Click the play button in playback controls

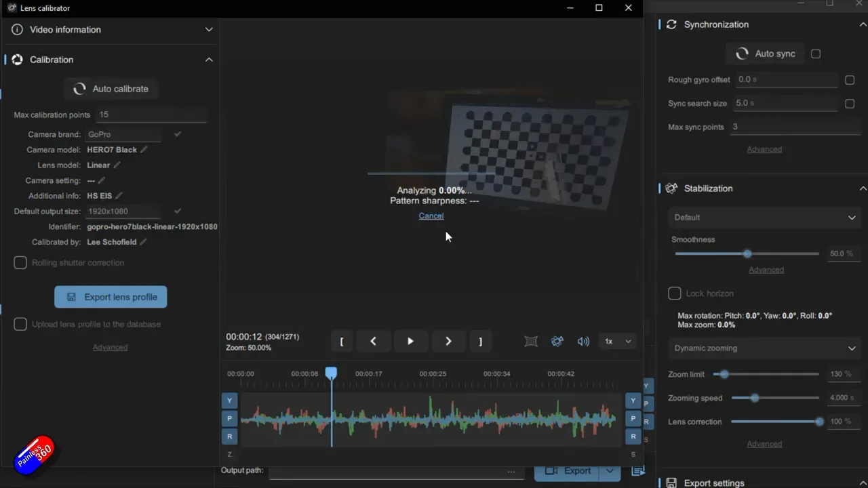tap(410, 342)
